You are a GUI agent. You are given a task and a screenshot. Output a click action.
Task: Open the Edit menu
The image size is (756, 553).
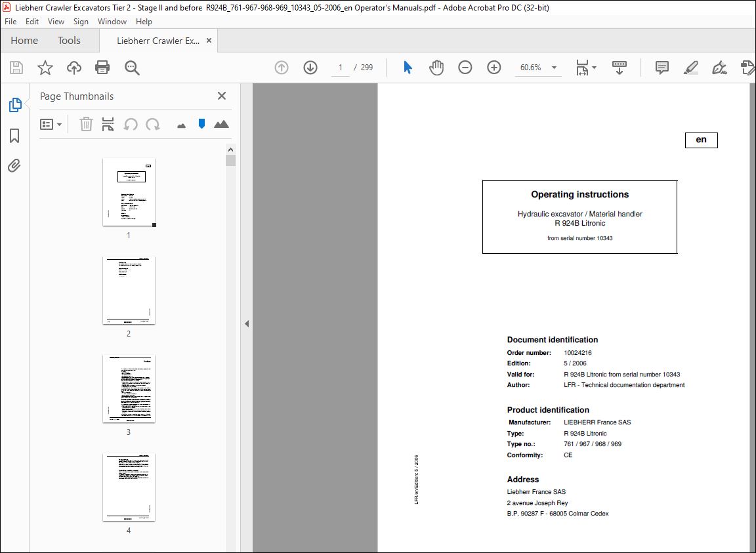pos(31,21)
